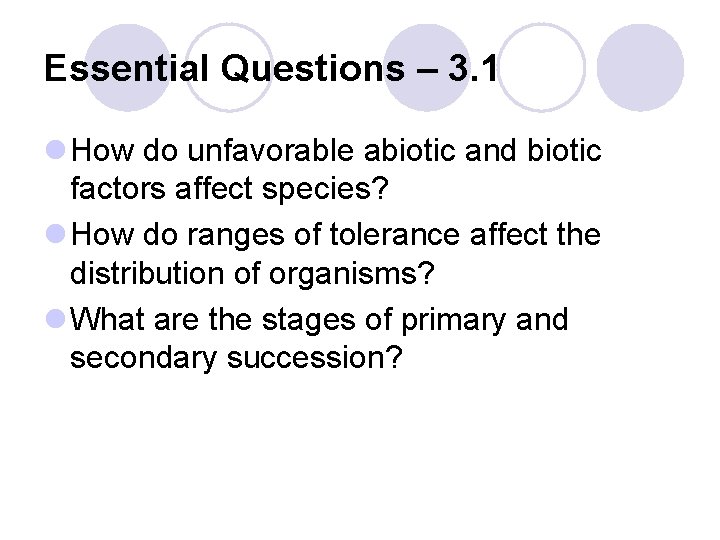Click the first bullet marker before "How do unfavorable"
The width and height of the screenshot is (720, 540).
click(56, 151)
